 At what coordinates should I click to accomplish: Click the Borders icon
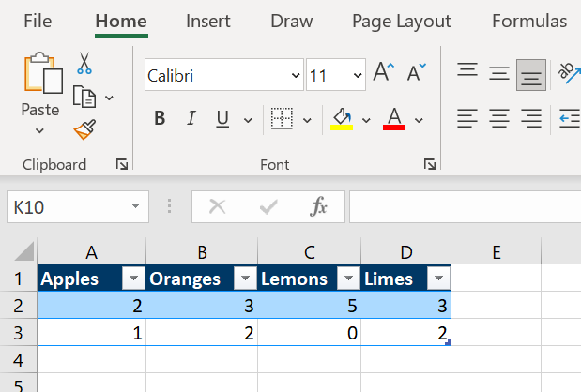tap(282, 118)
